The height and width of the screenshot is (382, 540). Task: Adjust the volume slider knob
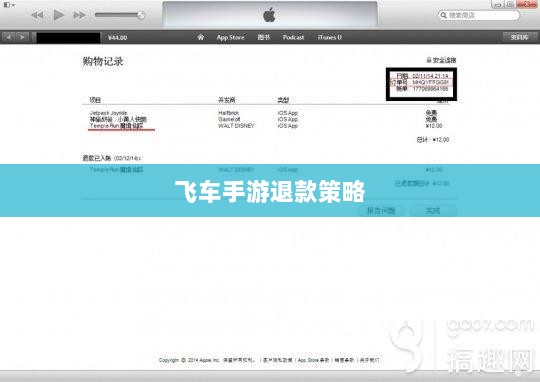[x=141, y=15]
